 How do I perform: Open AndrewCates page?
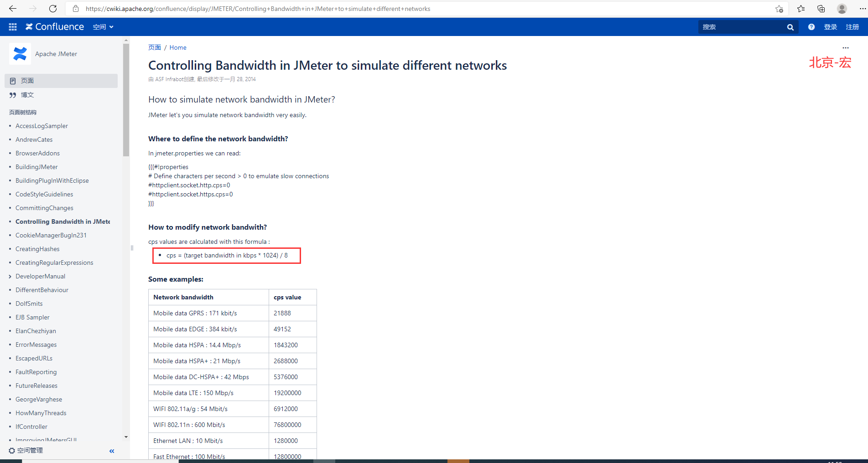34,139
